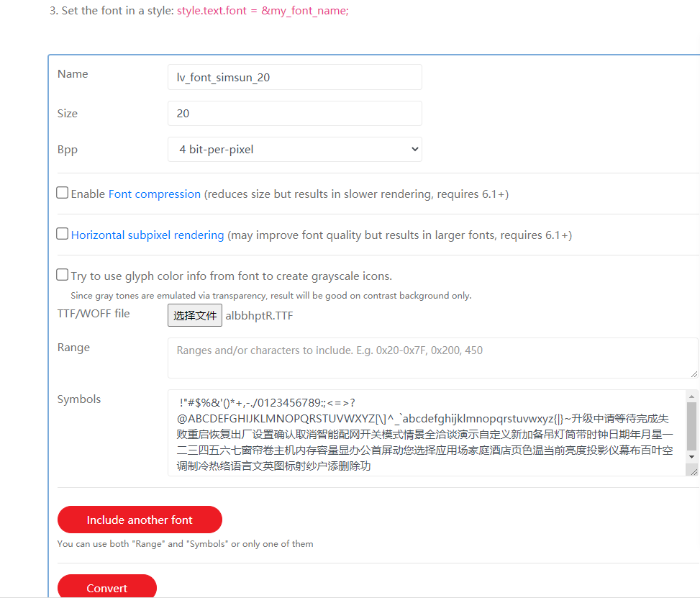Enable Font compression checkbox

coord(63,193)
